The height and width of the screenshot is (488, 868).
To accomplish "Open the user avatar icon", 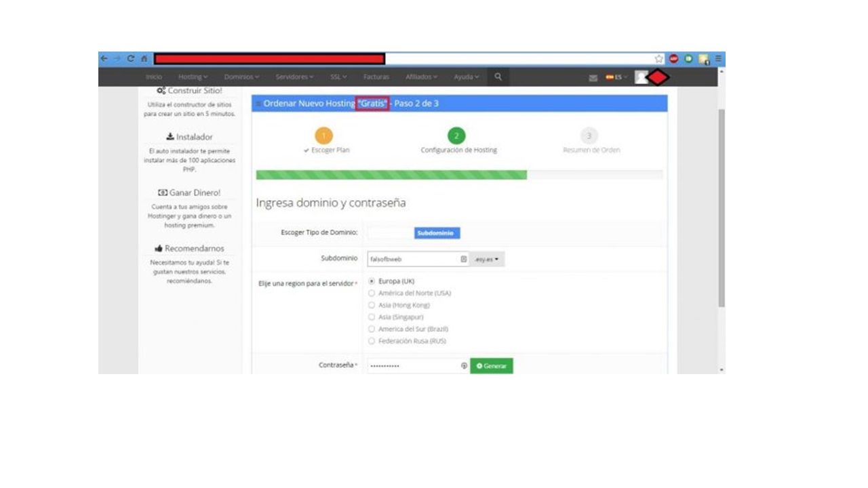I will pos(641,77).
